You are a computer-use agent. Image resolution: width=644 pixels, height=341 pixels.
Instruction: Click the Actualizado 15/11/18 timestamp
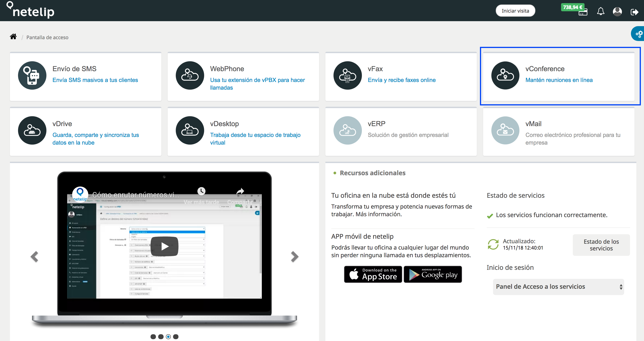tap(523, 244)
